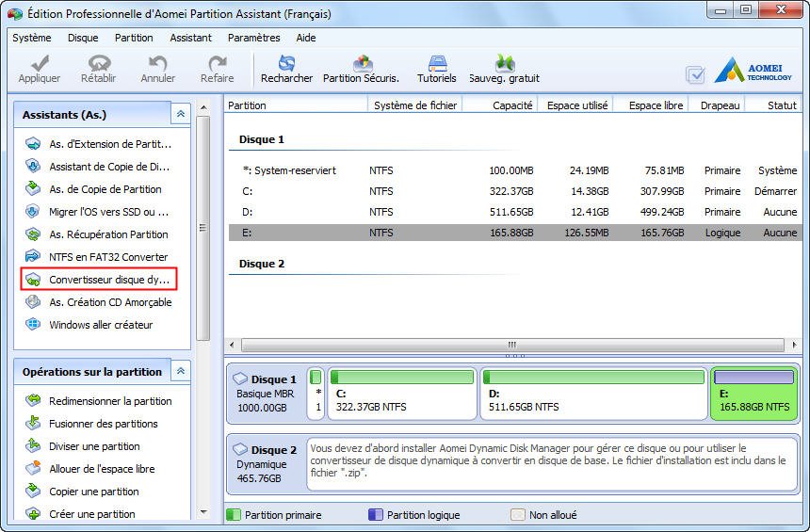Choose Redimensionner la partition operation
The width and height of the screenshot is (810, 532).
[x=109, y=401]
